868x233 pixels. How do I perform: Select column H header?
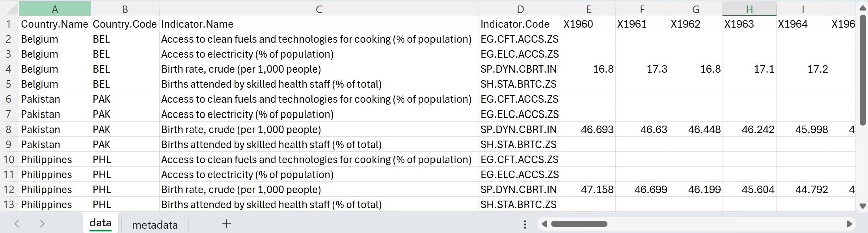point(749,9)
